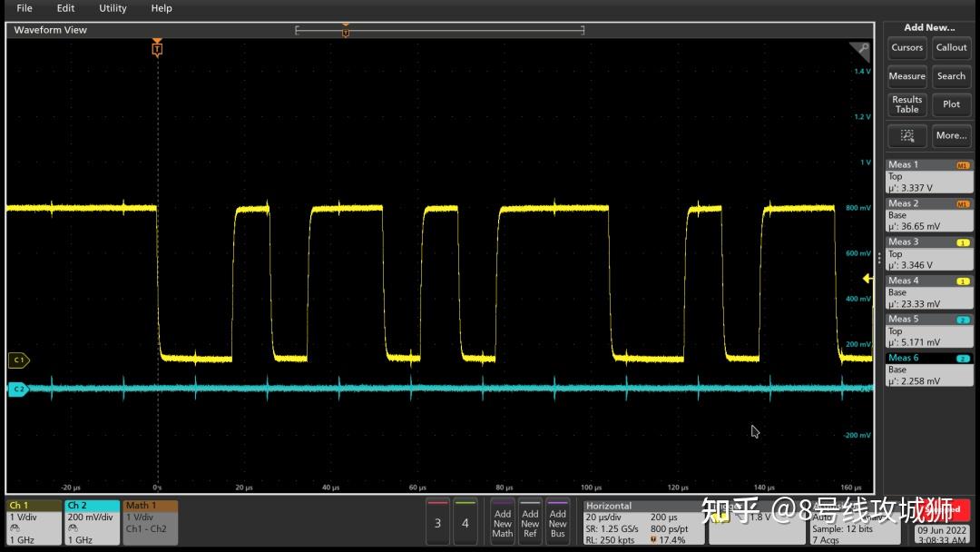Click Add New Math
Viewport: 980px width, 552px height.
pos(503,521)
